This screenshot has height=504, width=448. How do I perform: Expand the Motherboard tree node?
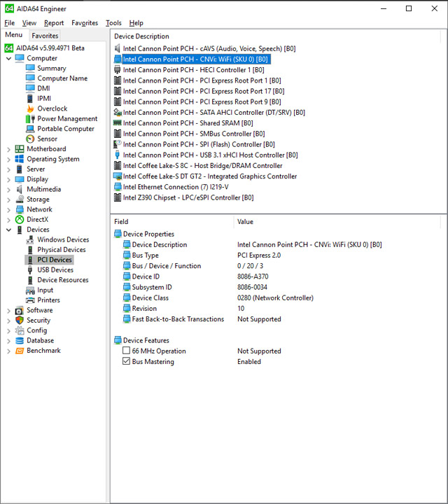tap(8, 149)
